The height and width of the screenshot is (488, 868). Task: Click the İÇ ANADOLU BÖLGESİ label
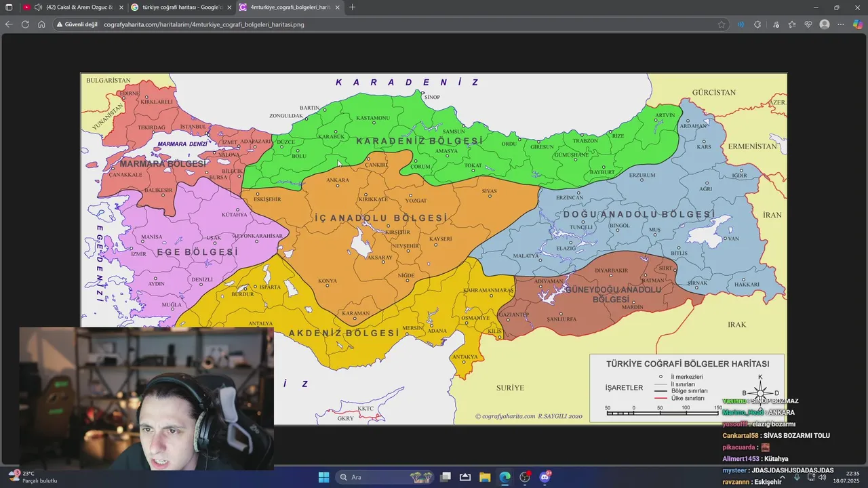[382, 218]
